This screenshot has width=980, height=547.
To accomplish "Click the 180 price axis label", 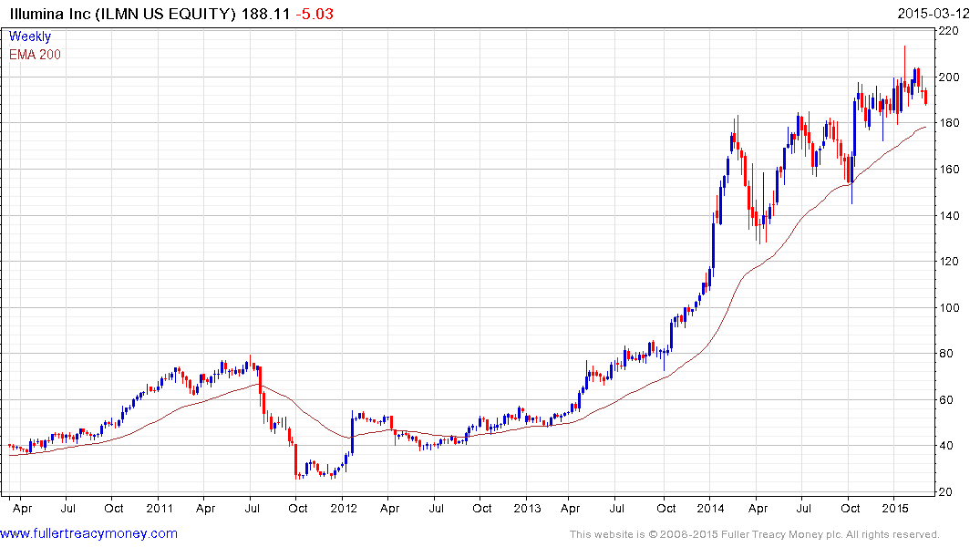I will pyautogui.click(x=949, y=123).
